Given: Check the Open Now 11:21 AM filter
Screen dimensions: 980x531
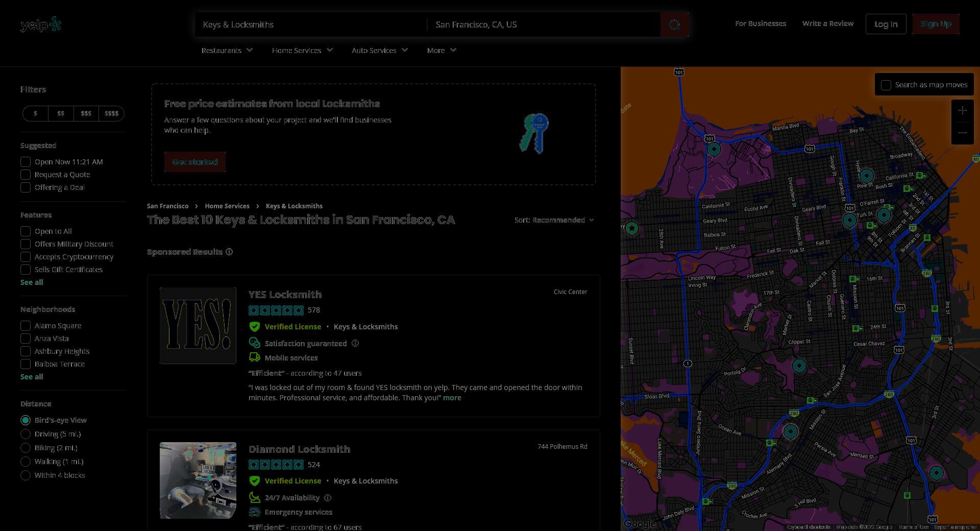Looking at the screenshot, I should (26, 162).
